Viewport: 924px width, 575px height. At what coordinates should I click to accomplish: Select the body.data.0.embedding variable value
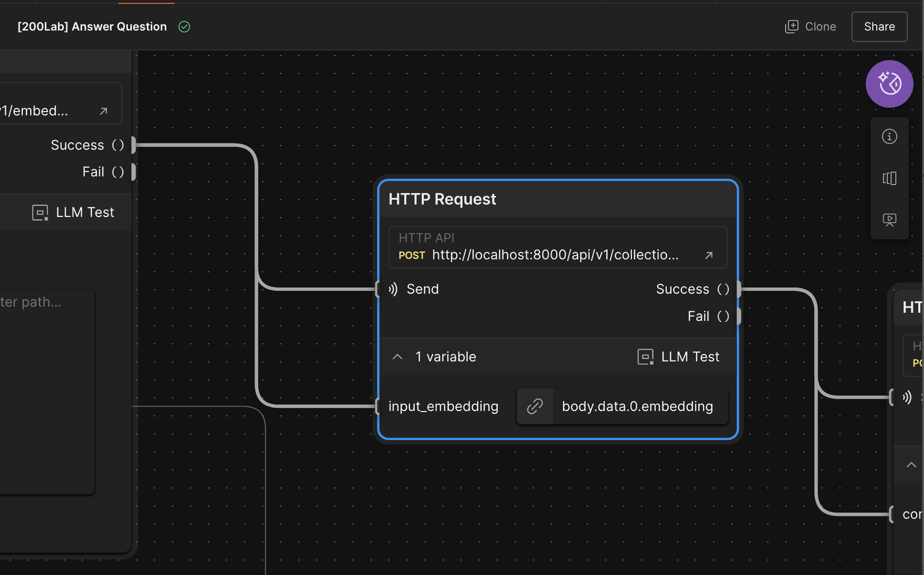coord(637,406)
